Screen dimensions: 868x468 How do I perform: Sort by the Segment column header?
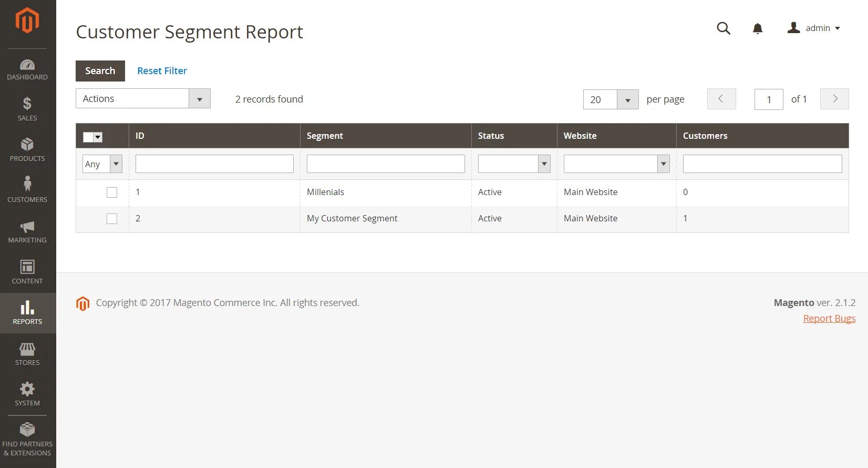point(386,136)
